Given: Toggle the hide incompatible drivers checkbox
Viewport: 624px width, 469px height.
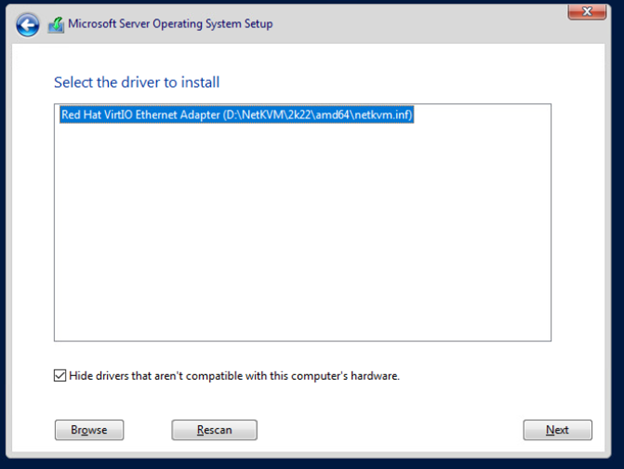Looking at the screenshot, I should (x=60, y=375).
